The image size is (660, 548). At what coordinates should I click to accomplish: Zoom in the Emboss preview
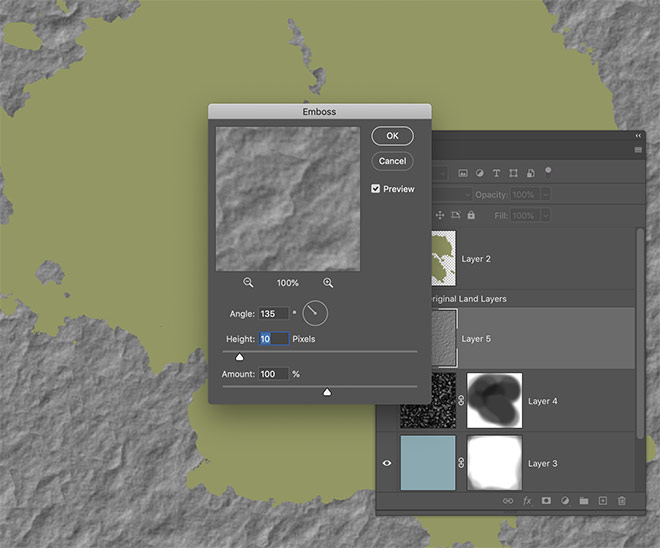tap(328, 283)
